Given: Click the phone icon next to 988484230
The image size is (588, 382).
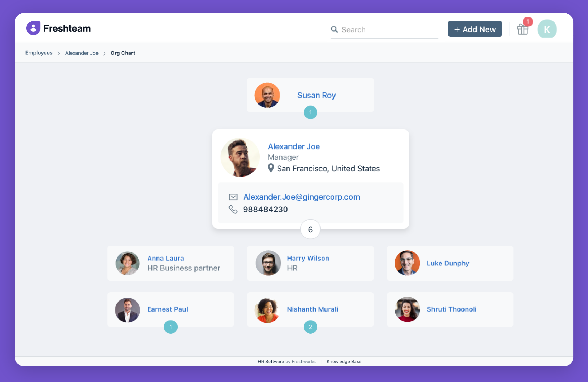Looking at the screenshot, I should 233,210.
